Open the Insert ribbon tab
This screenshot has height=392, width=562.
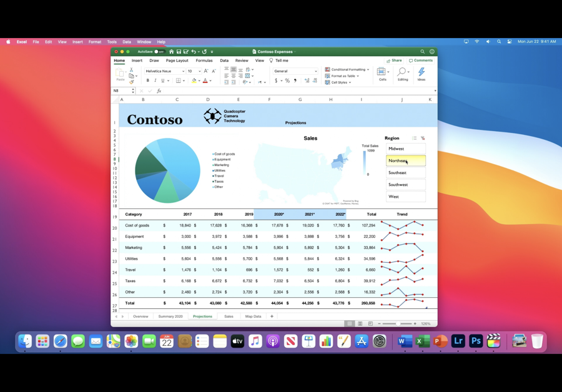point(137,61)
